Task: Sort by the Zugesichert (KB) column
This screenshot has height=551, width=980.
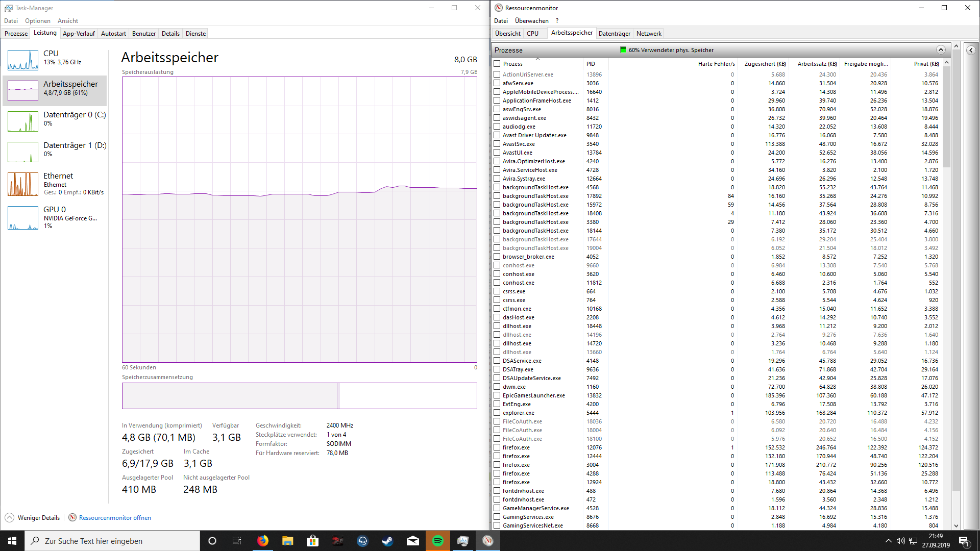Action: (765, 64)
